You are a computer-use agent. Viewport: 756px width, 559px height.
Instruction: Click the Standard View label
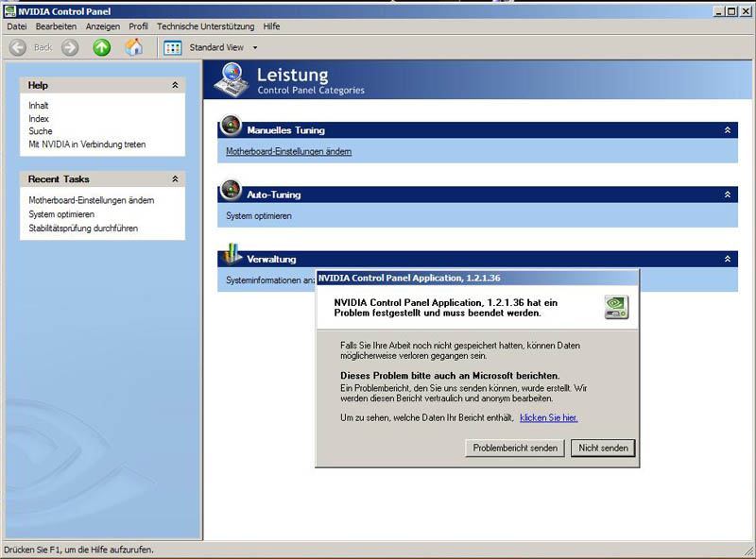(216, 47)
